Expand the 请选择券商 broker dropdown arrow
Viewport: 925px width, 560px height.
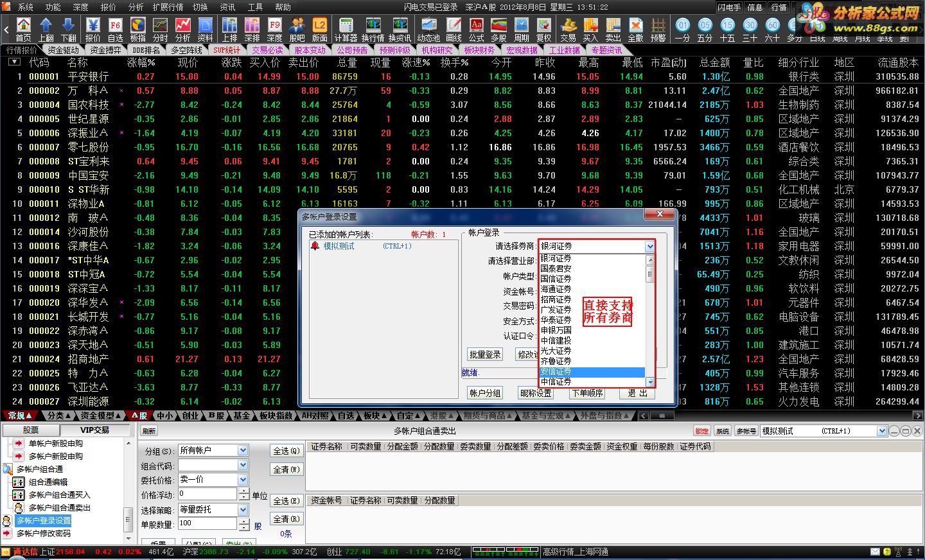(x=649, y=246)
